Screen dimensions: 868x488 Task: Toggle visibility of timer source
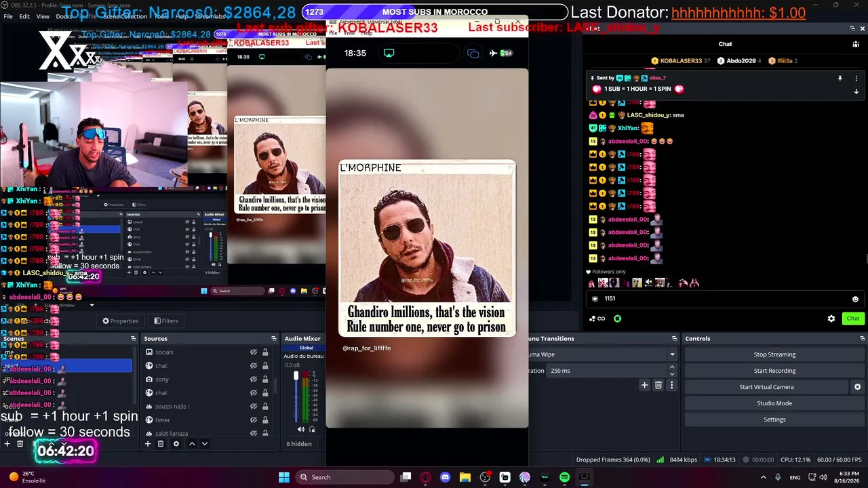[254, 420]
